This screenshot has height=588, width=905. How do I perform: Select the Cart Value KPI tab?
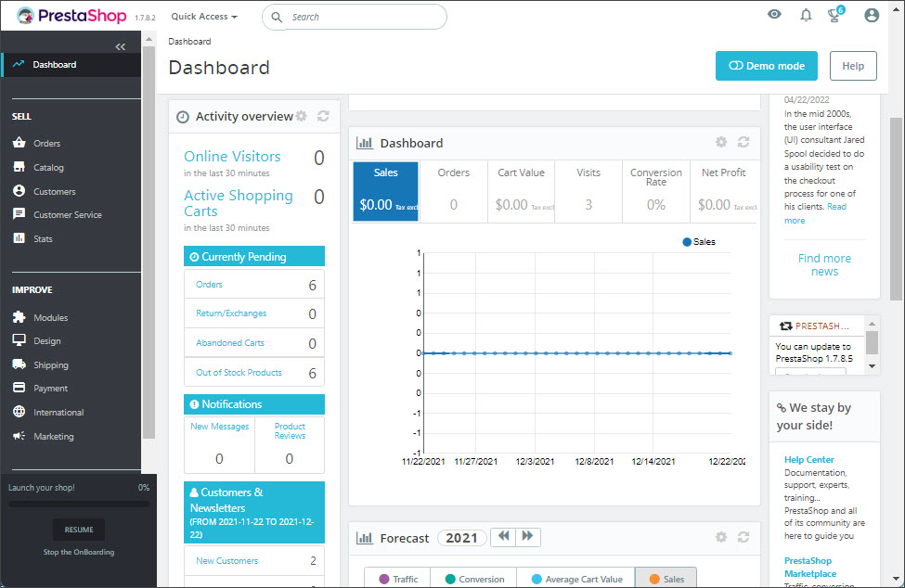click(x=521, y=191)
